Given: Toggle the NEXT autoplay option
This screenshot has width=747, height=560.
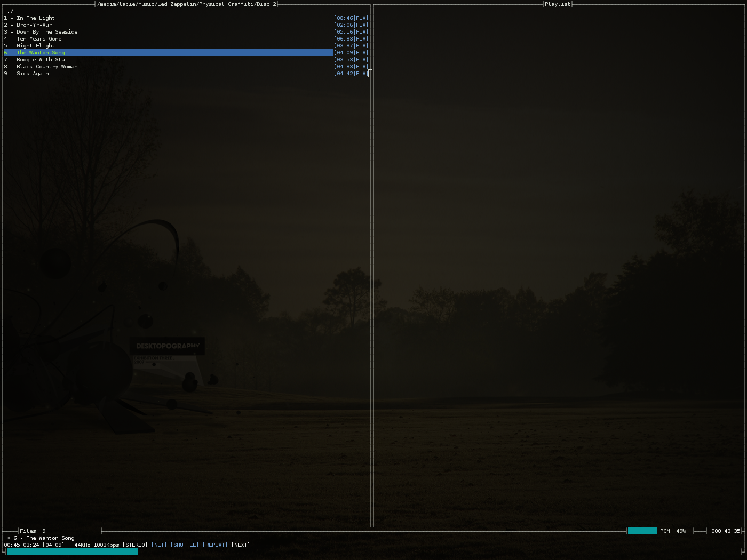Looking at the screenshot, I should [x=241, y=545].
